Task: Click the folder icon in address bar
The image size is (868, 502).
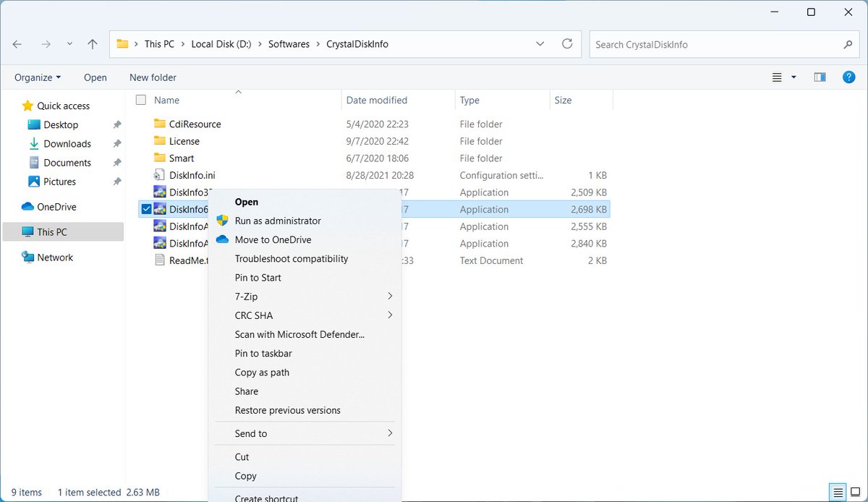Action: pos(123,44)
